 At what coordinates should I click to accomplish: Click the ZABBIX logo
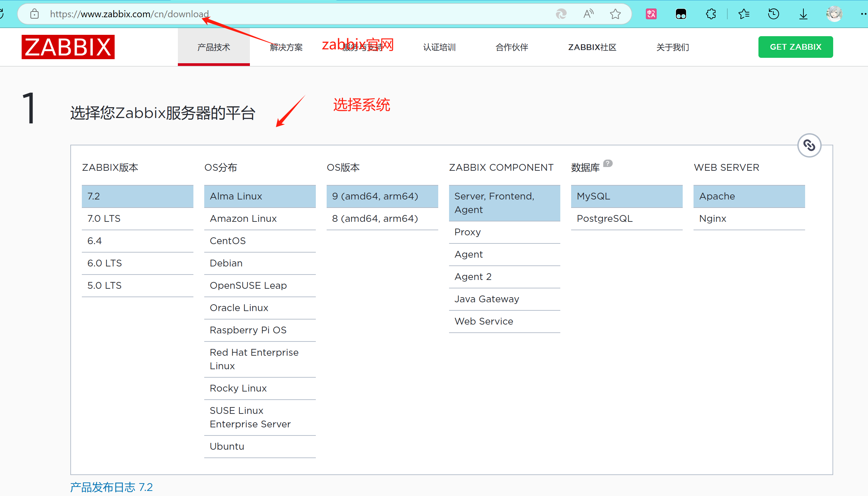point(68,47)
